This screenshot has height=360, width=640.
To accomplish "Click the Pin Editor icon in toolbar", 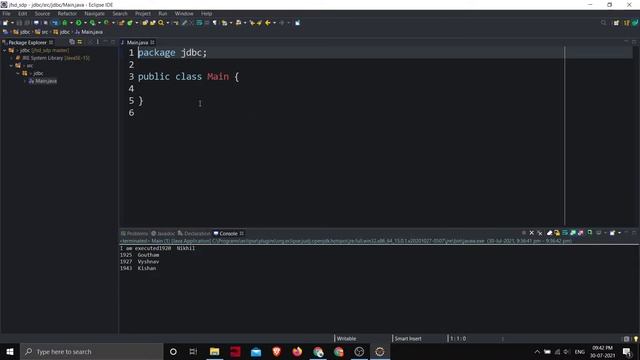I will tap(298, 23).
